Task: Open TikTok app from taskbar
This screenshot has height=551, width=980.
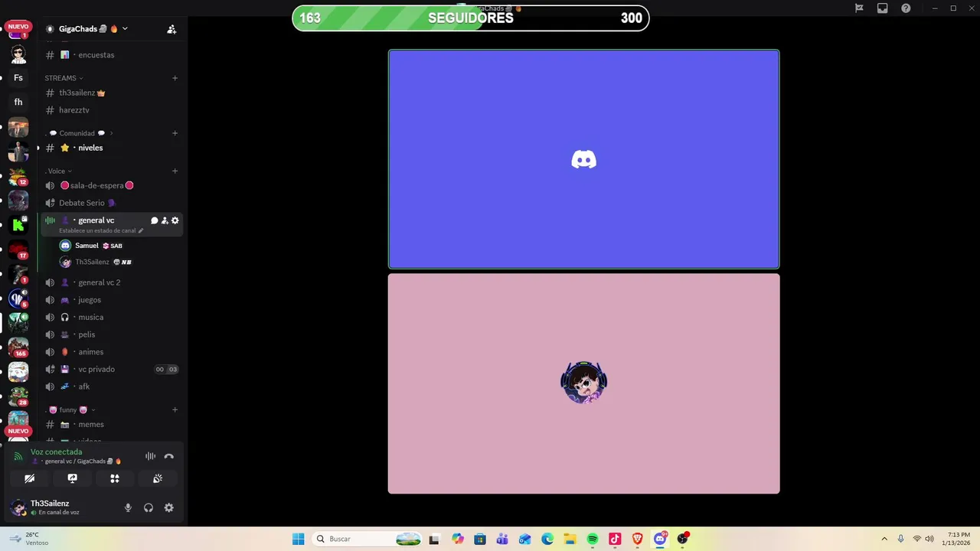Action: [615, 539]
